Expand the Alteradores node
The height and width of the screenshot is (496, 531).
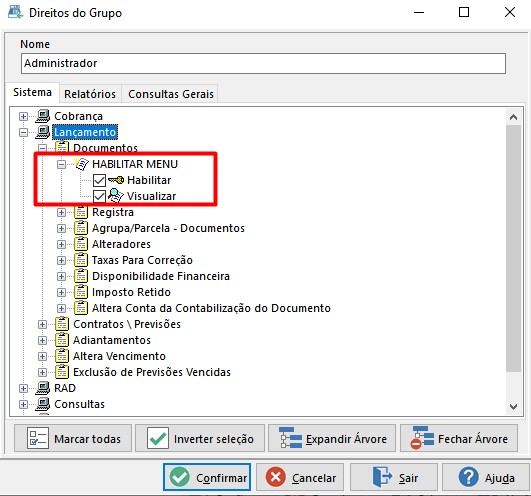61,244
